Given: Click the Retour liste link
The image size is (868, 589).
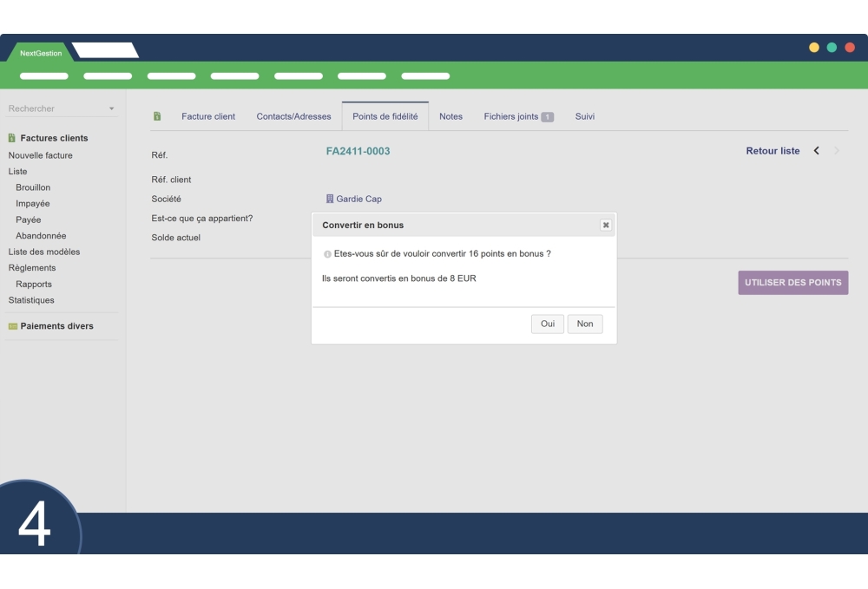Looking at the screenshot, I should [773, 151].
